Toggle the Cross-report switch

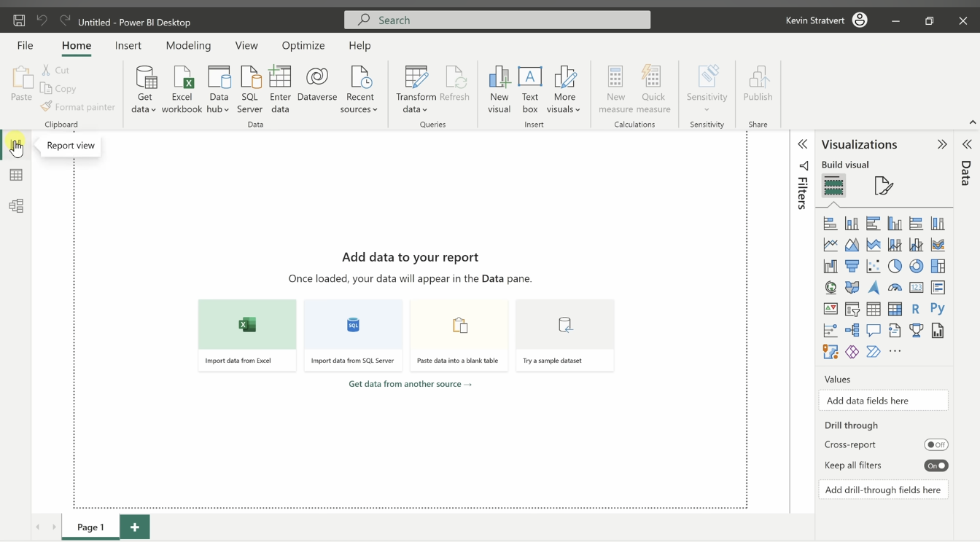pos(936,444)
